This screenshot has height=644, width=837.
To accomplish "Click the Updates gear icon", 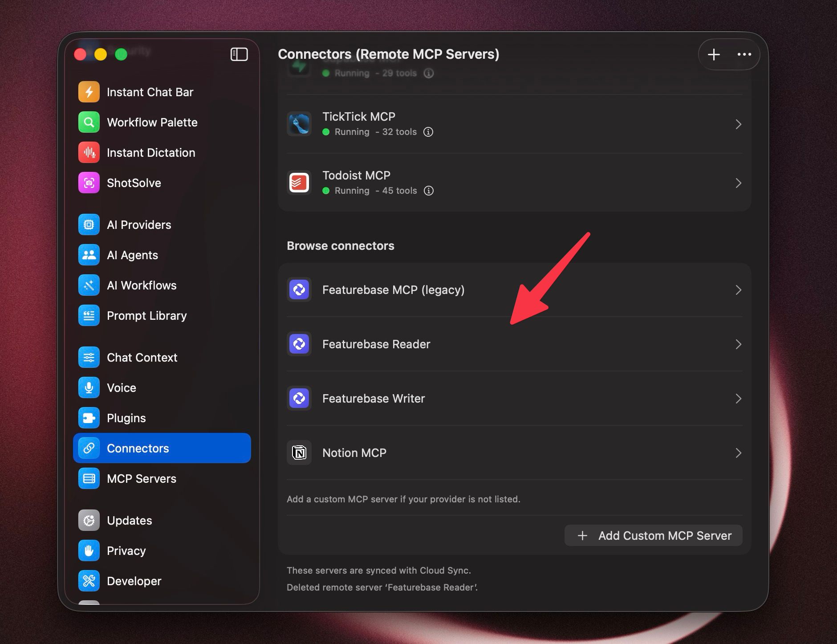I will (89, 521).
